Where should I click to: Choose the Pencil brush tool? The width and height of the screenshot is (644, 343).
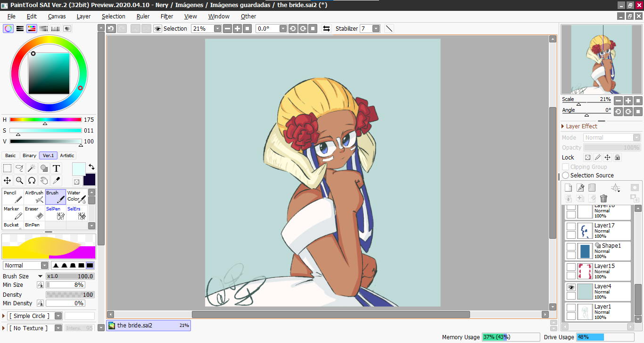pyautogui.click(x=13, y=197)
